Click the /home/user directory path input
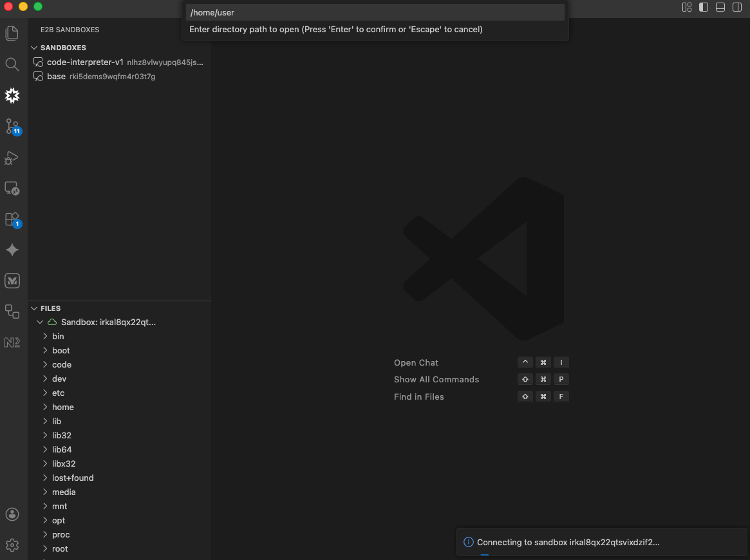The width and height of the screenshot is (750, 560). click(x=375, y=12)
